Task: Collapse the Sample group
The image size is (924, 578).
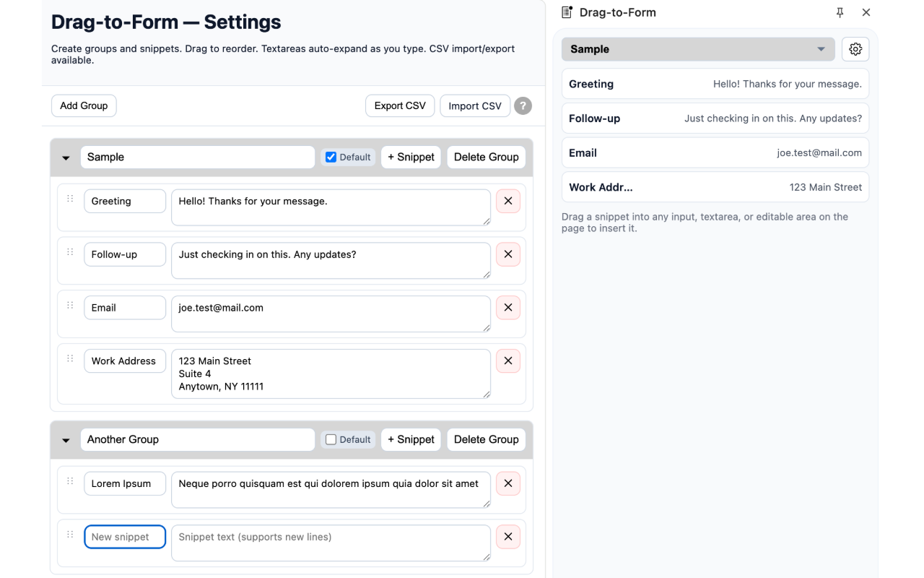Action: (66, 158)
